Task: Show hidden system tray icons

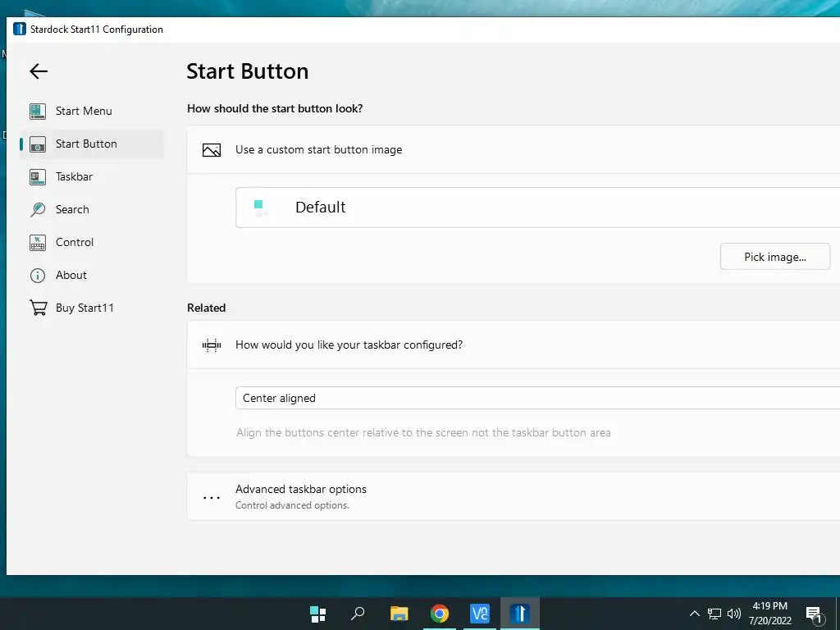Action: point(694,614)
